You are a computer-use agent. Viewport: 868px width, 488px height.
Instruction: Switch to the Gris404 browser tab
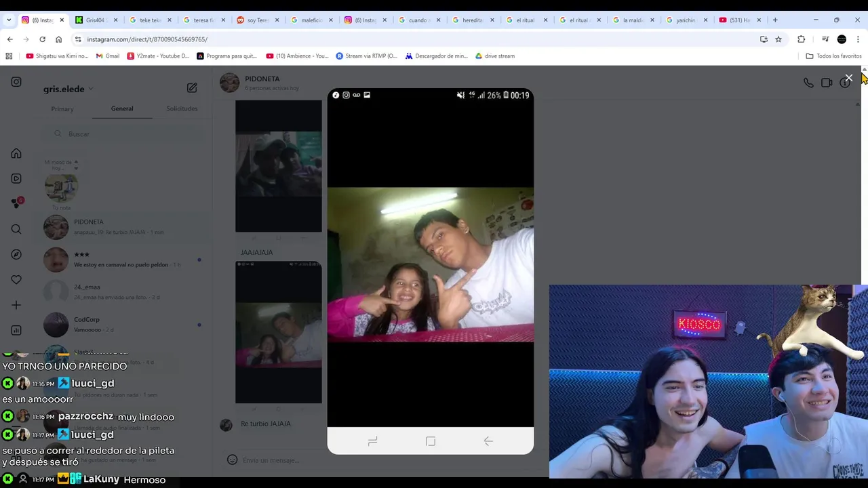tap(96, 20)
